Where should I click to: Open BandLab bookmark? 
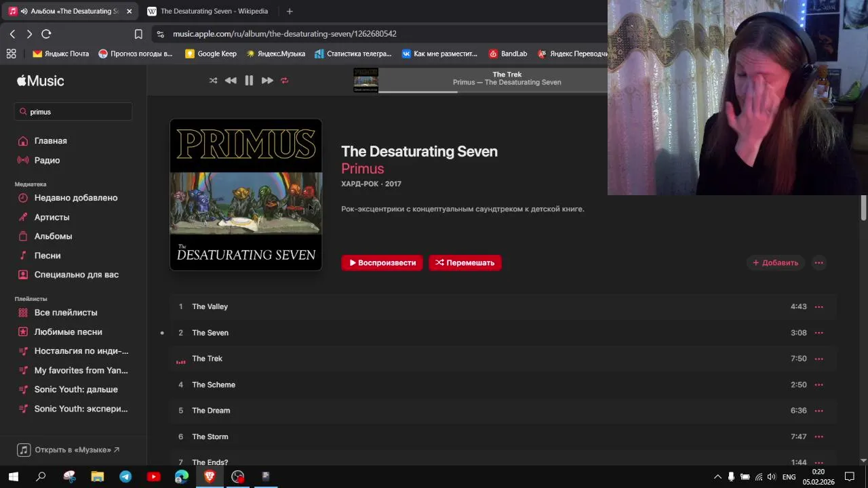pos(508,54)
